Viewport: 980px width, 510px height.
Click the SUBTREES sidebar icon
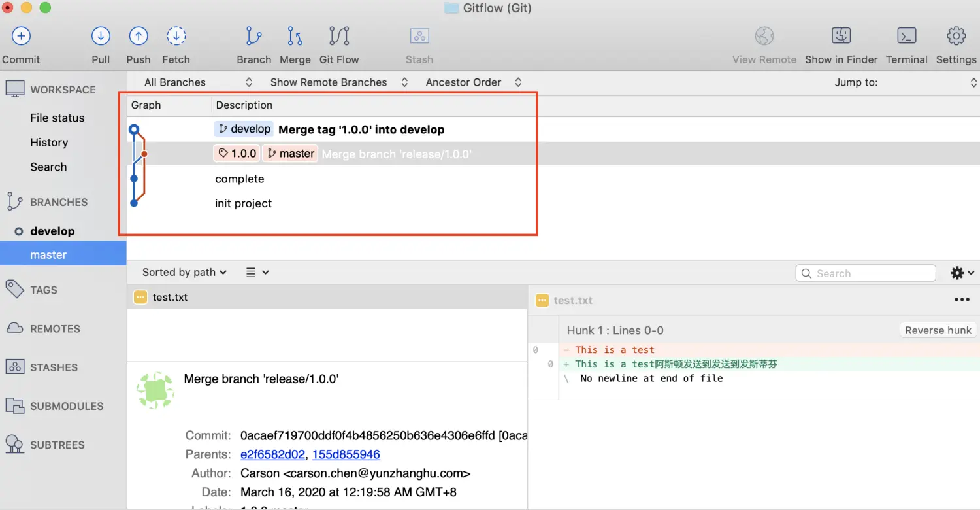point(15,444)
